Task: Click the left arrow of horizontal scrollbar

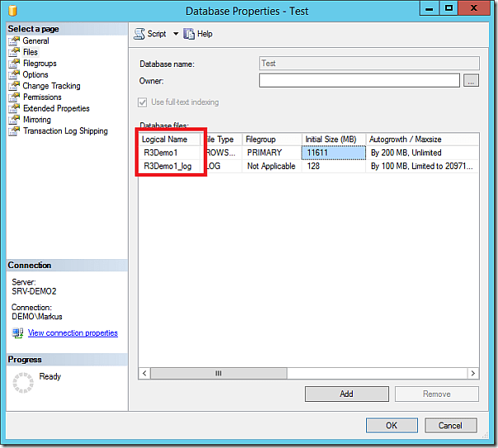Action: point(144,373)
